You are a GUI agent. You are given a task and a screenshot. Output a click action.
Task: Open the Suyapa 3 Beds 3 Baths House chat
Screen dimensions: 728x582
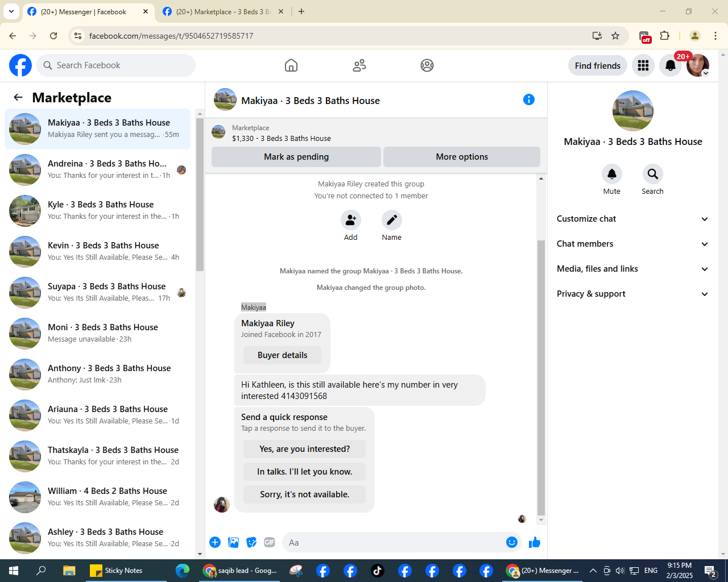(x=98, y=293)
